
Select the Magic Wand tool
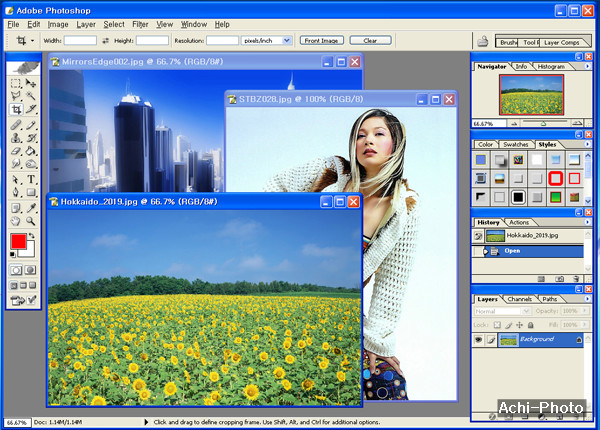pyautogui.click(x=31, y=97)
